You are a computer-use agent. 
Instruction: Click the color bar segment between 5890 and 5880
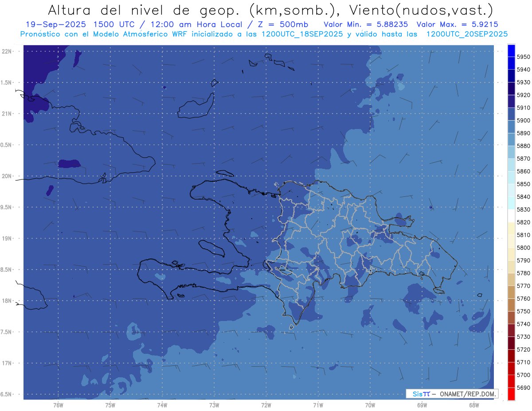click(x=511, y=140)
